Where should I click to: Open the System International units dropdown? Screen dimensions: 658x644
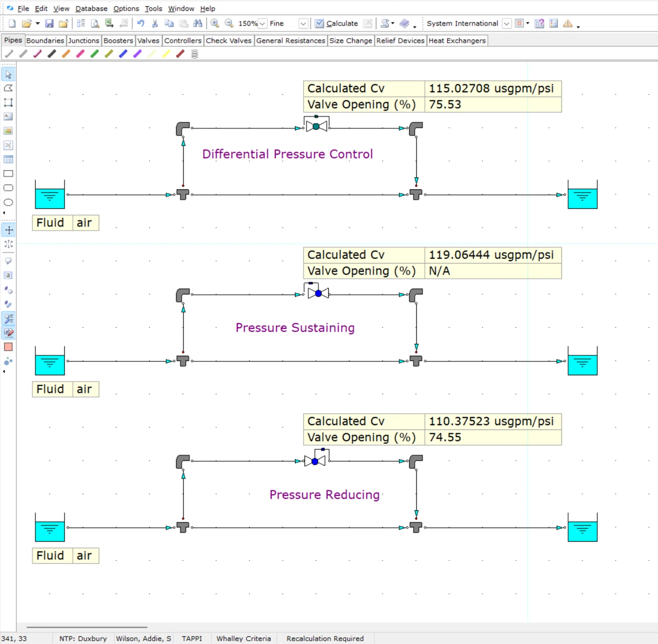tap(506, 24)
